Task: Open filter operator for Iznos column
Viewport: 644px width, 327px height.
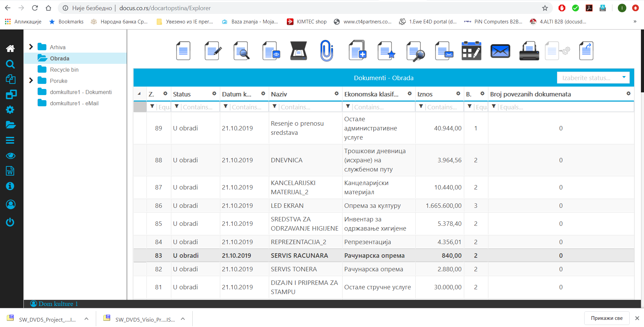Action: [421, 106]
